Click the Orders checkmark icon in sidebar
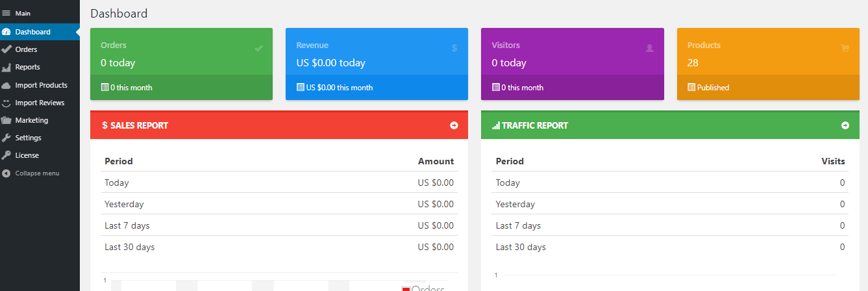The width and height of the screenshot is (868, 291). tap(6, 49)
